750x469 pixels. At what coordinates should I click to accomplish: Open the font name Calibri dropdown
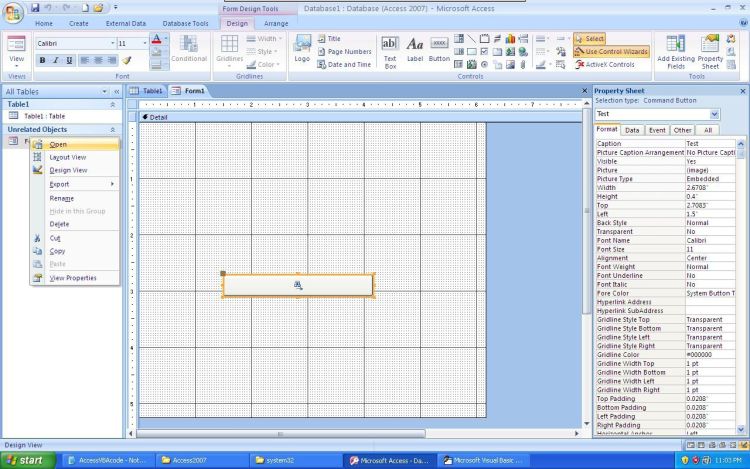click(x=113, y=44)
